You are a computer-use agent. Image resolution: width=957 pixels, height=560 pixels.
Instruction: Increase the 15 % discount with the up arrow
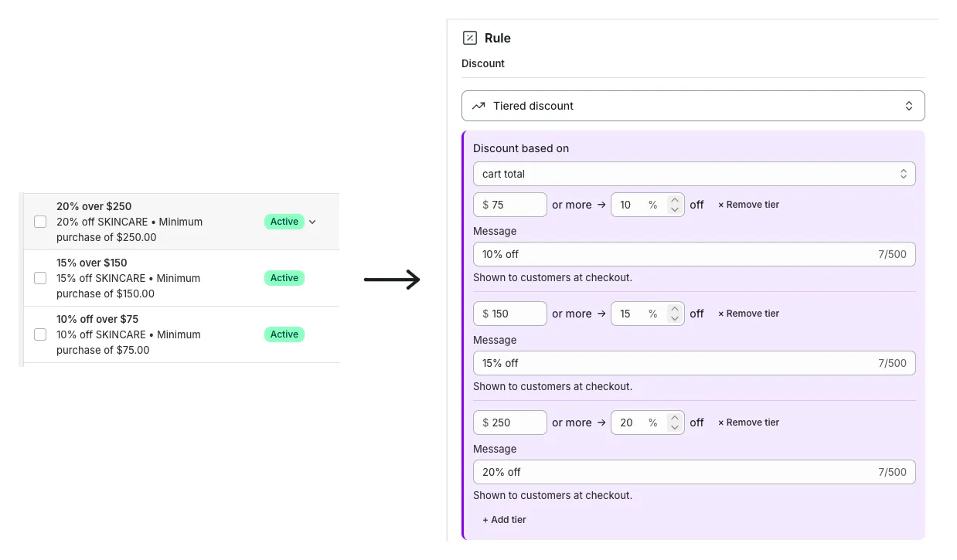(675, 308)
